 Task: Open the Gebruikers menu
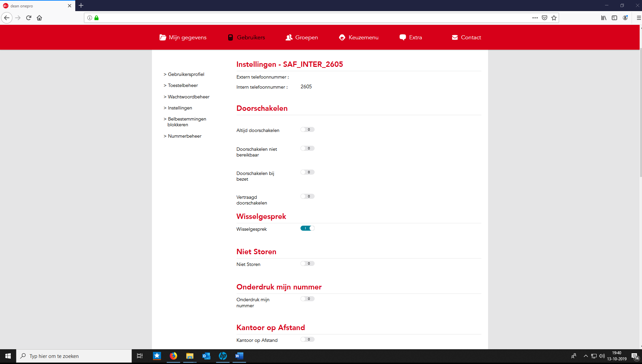251,37
